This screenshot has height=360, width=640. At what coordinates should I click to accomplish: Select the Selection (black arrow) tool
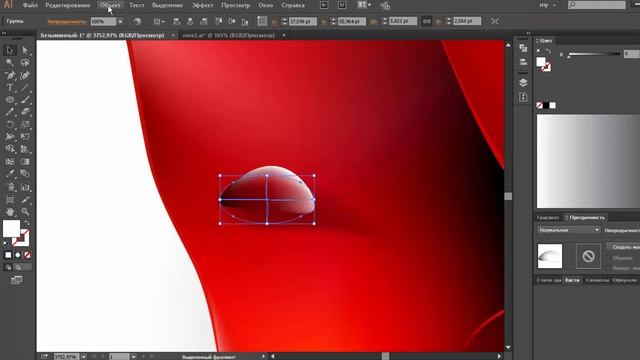click(10, 50)
